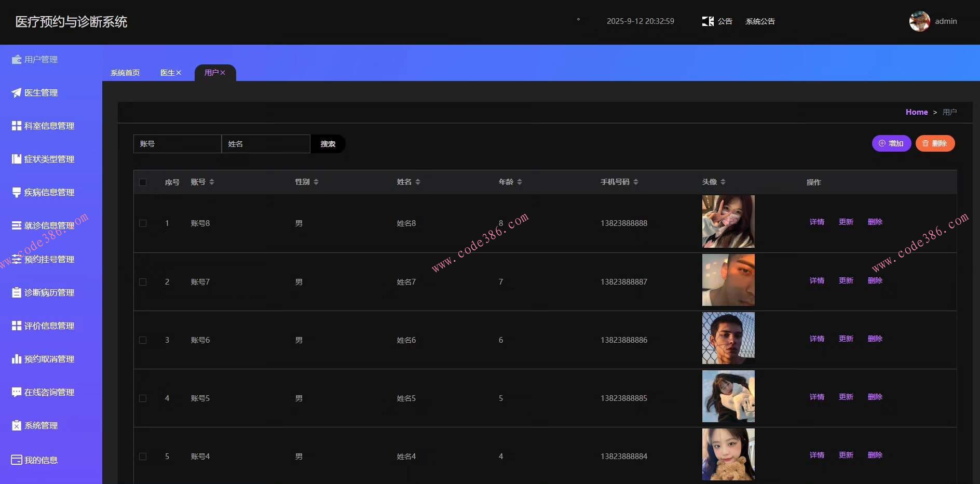The height and width of the screenshot is (484, 980).
Task: Click the purple 增加 button
Action: (x=891, y=143)
